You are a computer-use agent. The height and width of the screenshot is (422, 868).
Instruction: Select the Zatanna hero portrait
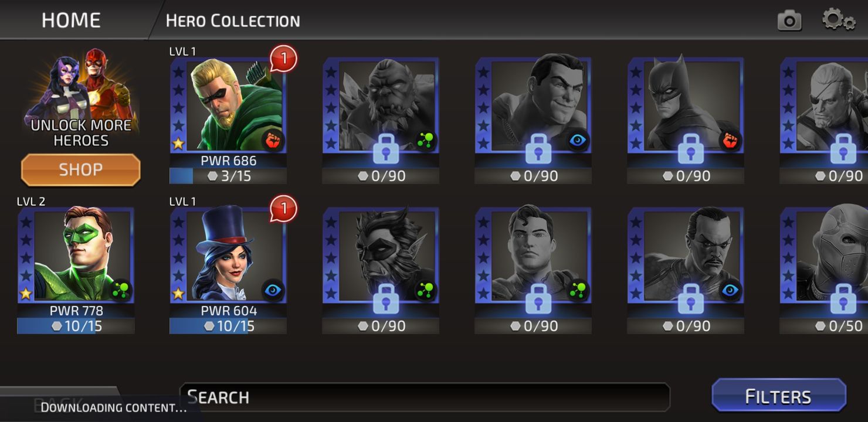point(228,255)
